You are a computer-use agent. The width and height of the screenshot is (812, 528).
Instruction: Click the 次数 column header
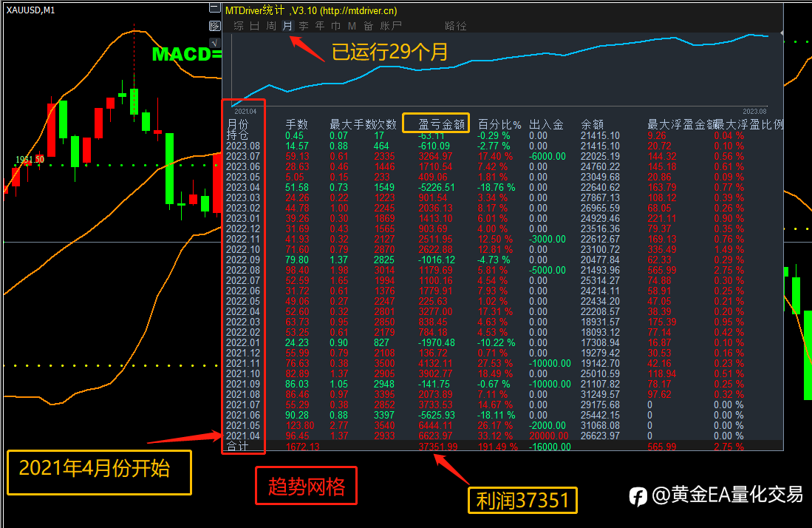(x=386, y=124)
